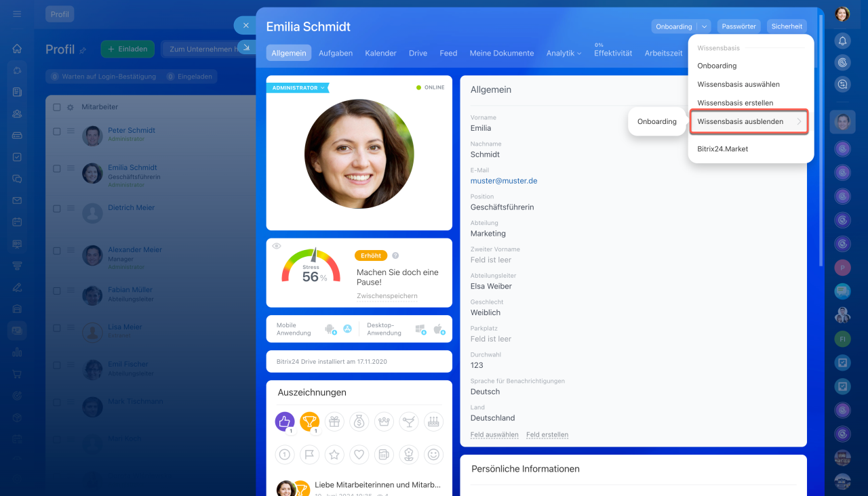Open the people group icon in left sidebar
Image resolution: width=868 pixels, height=496 pixels.
point(17,113)
